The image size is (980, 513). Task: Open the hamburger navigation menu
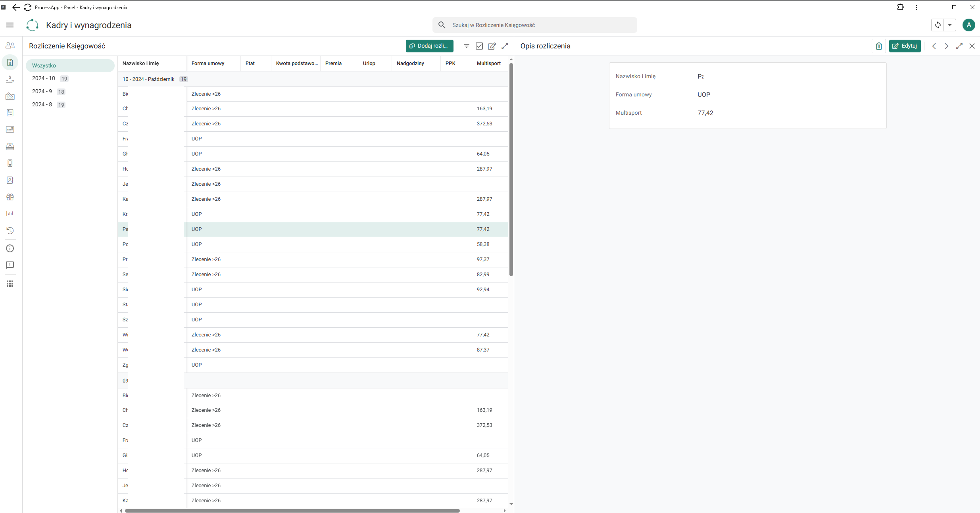coord(10,25)
